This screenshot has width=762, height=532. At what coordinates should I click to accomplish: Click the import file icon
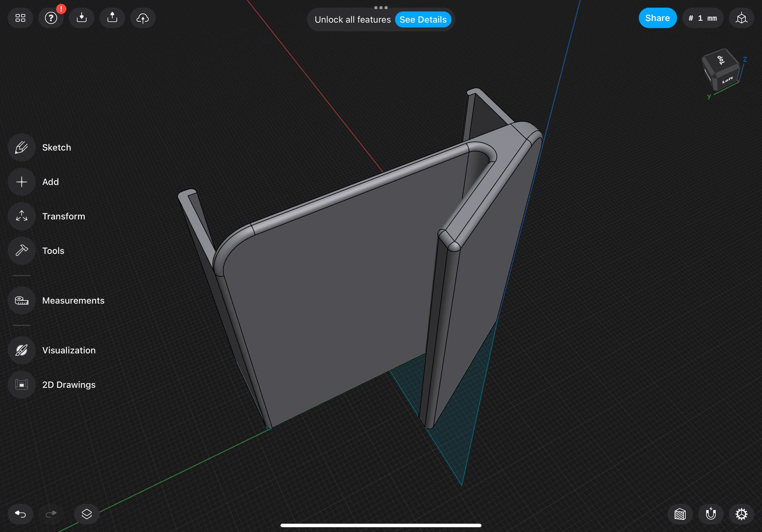tap(81, 18)
